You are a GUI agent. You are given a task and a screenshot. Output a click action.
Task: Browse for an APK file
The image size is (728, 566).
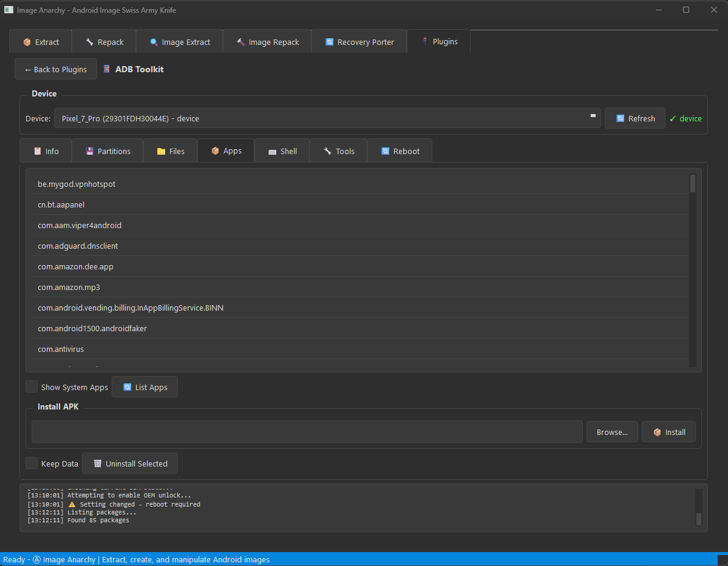612,432
